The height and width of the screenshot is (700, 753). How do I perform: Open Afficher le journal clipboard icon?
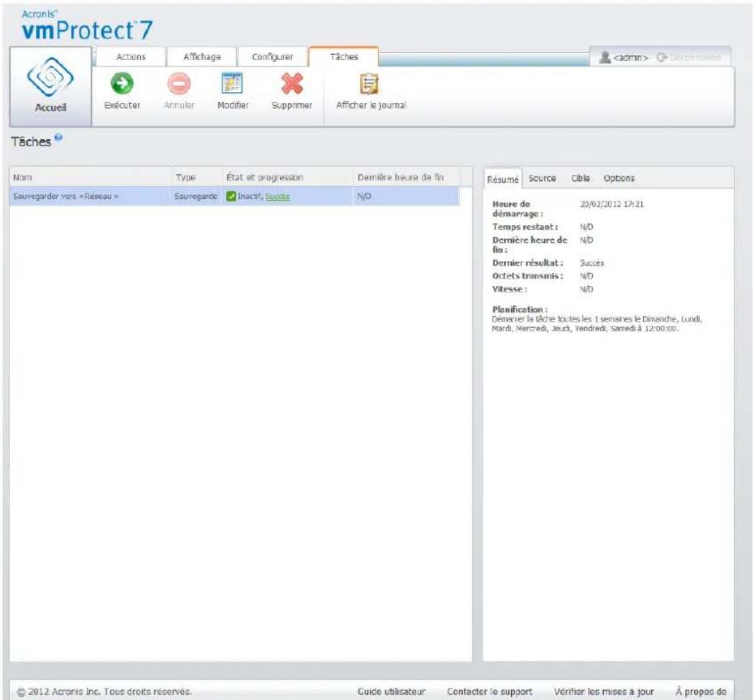(x=369, y=83)
